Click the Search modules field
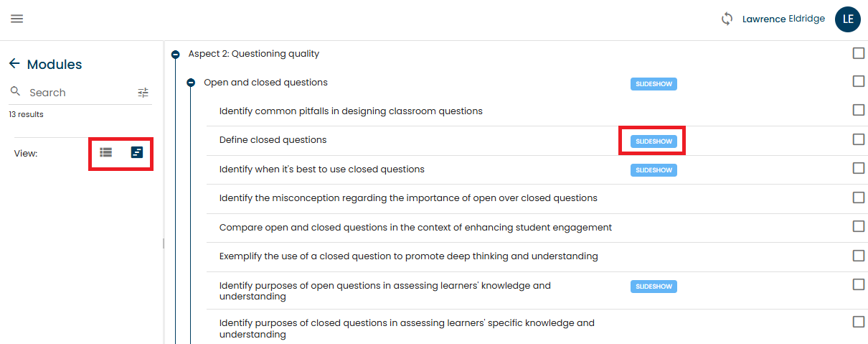 (x=80, y=93)
